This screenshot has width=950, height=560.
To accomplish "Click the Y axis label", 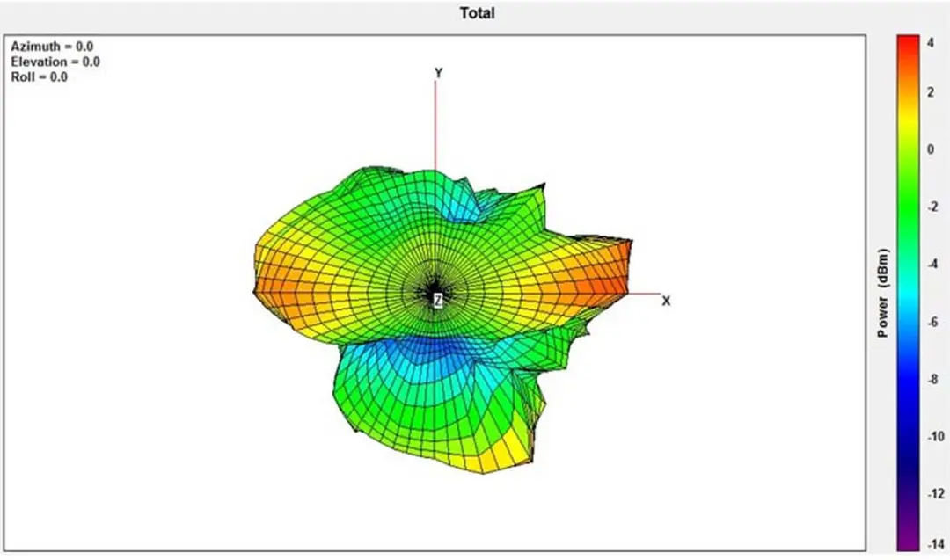I will point(439,73).
